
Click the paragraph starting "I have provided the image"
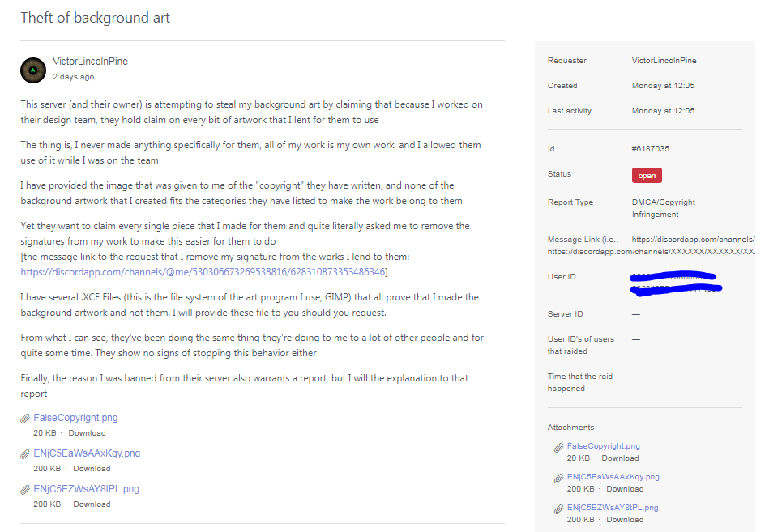tap(241, 194)
